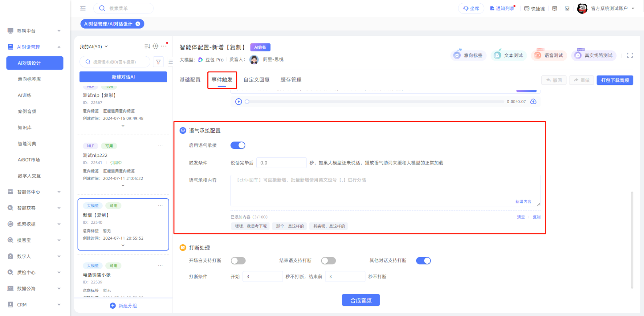644x316 pixels.
Task: Turn off 其他对话支持打断 toggle
Action: pyautogui.click(x=423, y=261)
